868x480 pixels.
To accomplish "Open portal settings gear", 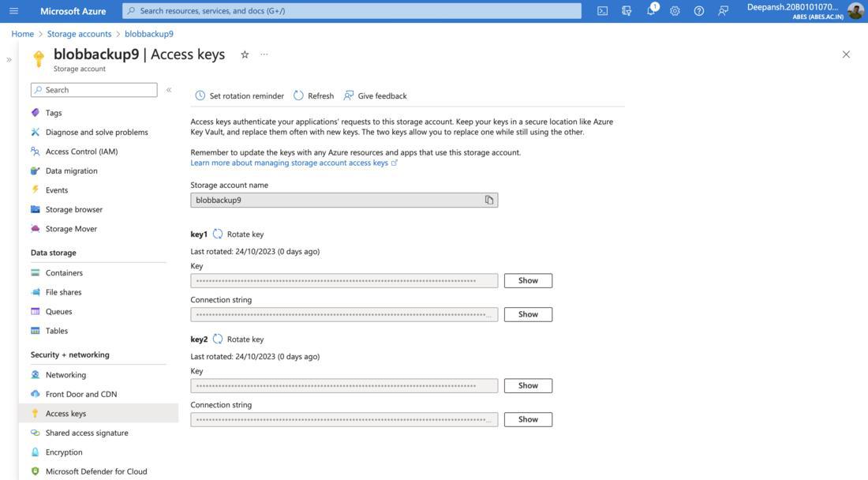I will [x=675, y=11].
